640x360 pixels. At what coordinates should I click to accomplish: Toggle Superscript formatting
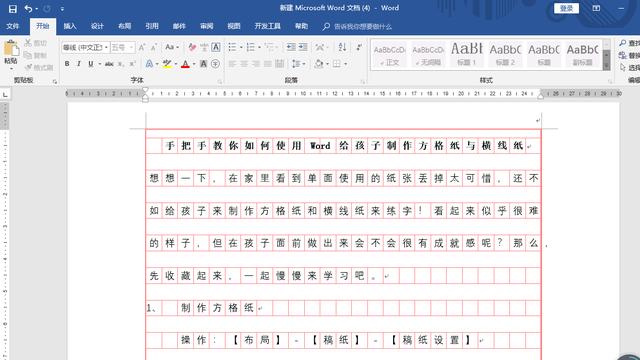132,64
